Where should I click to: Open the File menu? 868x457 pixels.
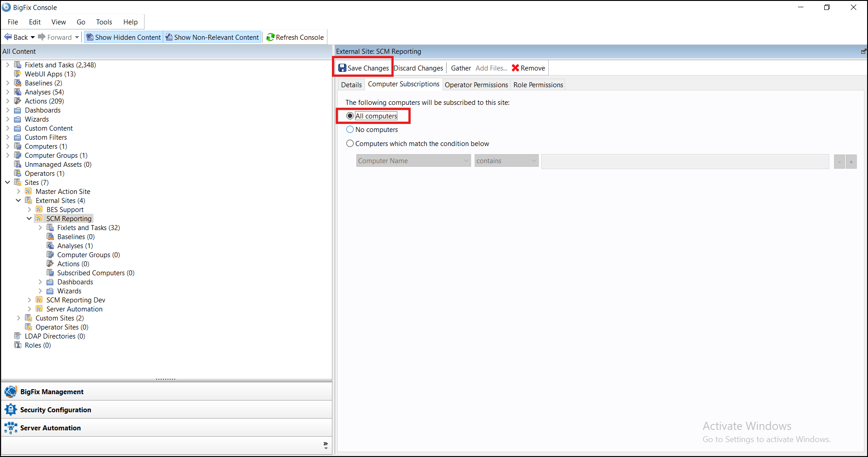click(x=13, y=22)
